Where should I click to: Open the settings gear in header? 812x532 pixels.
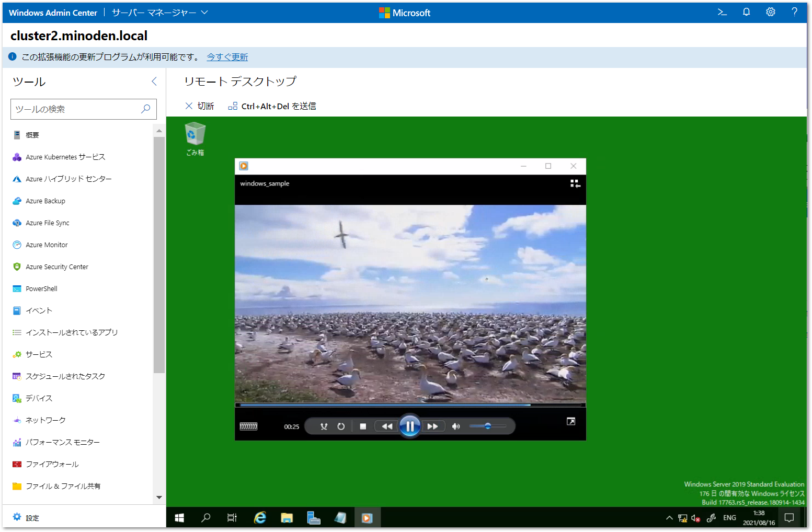(770, 12)
